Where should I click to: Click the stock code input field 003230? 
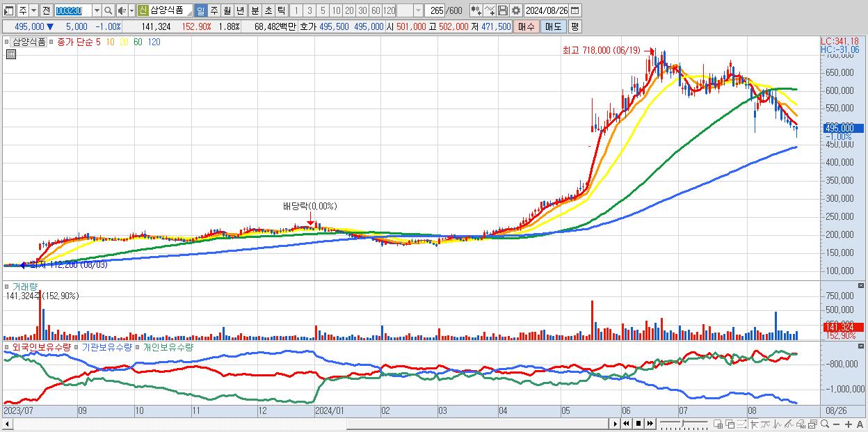[72, 10]
